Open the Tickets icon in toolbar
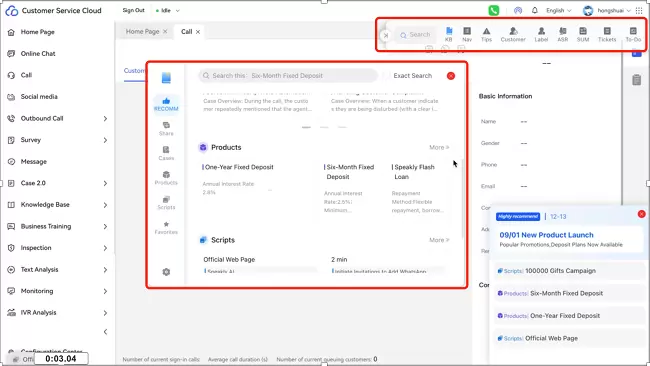650x366 pixels. (607, 34)
